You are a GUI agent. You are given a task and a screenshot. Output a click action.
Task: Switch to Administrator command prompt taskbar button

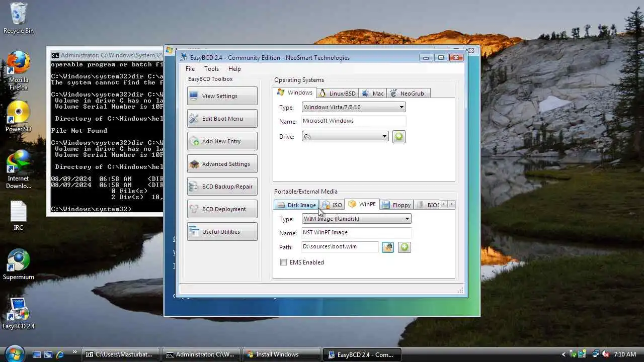click(202, 354)
